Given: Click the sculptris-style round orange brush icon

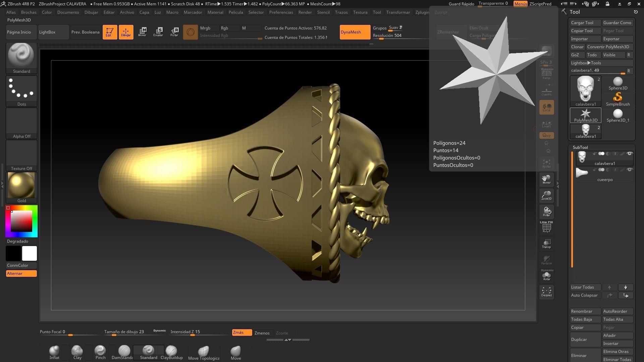Looking at the screenshot, I should point(191,32).
